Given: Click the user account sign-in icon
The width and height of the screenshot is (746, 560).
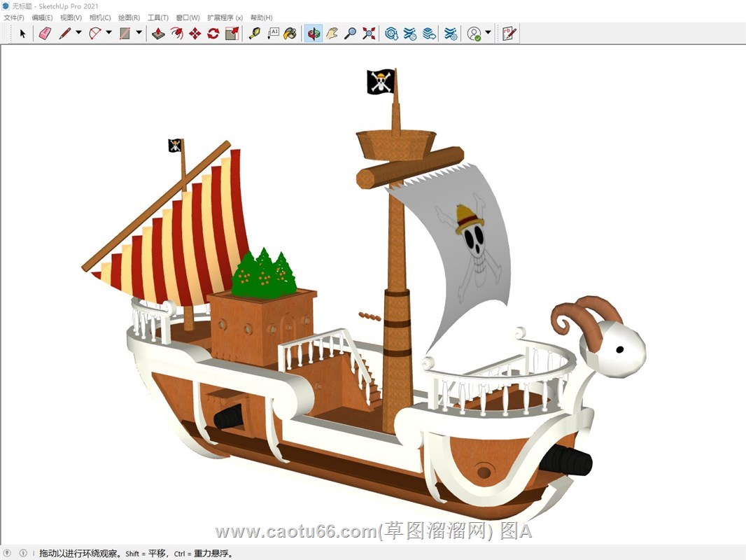Looking at the screenshot, I should [474, 34].
